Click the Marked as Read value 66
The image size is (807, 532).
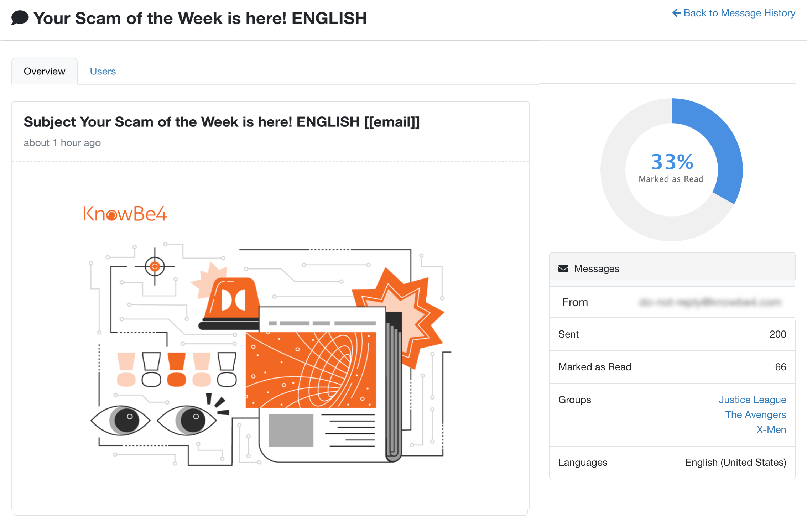(781, 367)
